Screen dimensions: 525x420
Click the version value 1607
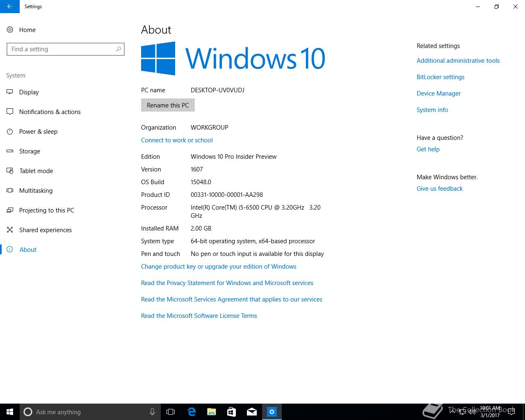(x=197, y=169)
